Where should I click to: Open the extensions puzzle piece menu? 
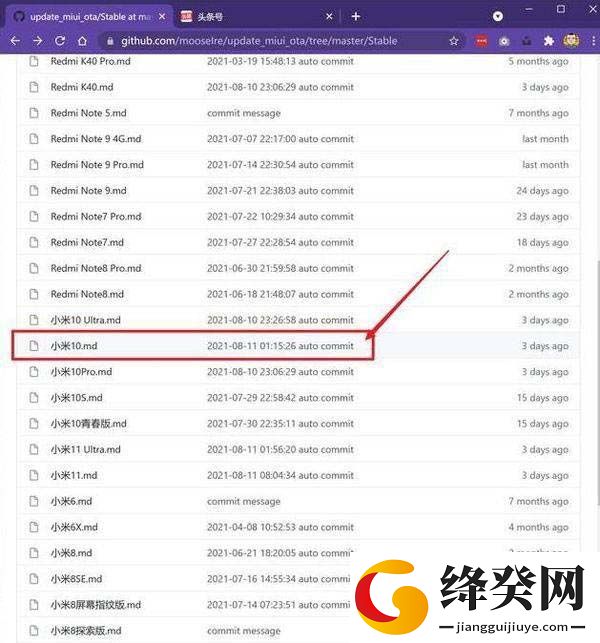pyautogui.click(x=548, y=41)
